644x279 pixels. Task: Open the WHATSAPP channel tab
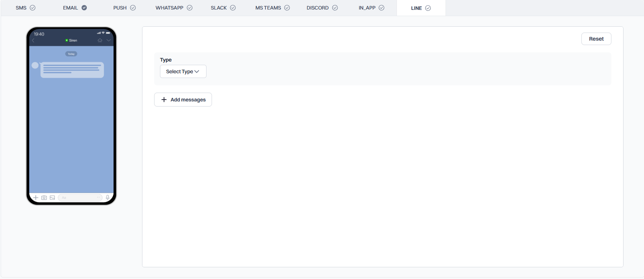pyautogui.click(x=174, y=8)
